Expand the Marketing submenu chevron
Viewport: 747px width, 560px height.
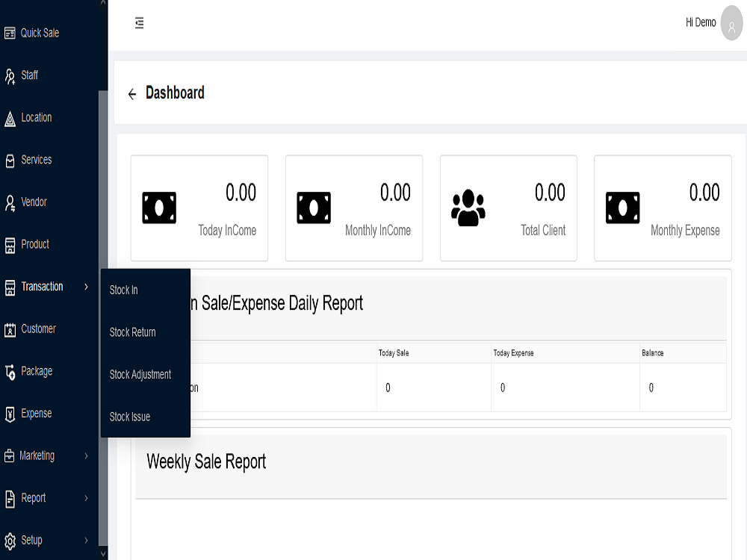[86, 456]
